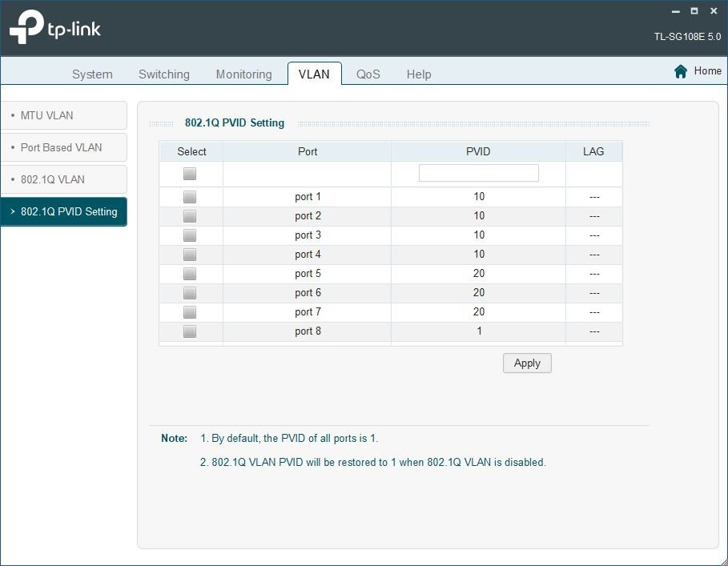Click the TL-SG108E 5.0 model label
Image resolution: width=728 pixels, height=566 pixels.
coord(688,37)
